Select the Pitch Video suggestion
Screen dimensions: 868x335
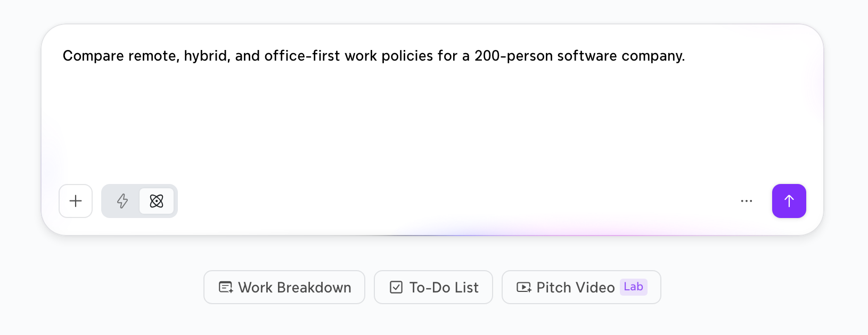582,287
